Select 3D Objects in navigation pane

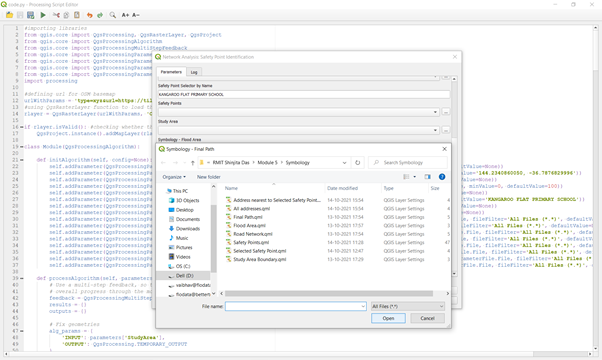click(x=187, y=200)
